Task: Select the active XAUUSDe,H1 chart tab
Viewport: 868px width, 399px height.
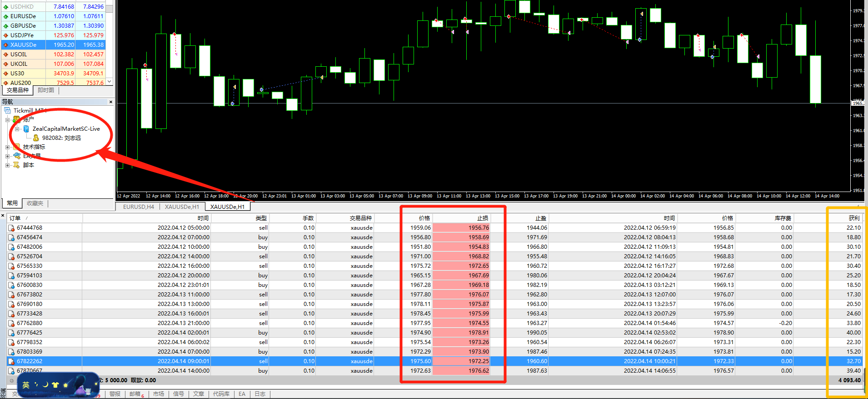Action: (227, 207)
